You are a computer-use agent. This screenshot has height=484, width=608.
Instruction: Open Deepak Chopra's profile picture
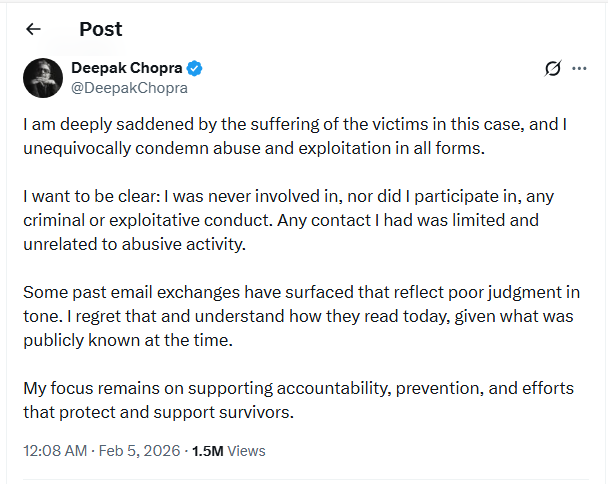click(x=43, y=78)
